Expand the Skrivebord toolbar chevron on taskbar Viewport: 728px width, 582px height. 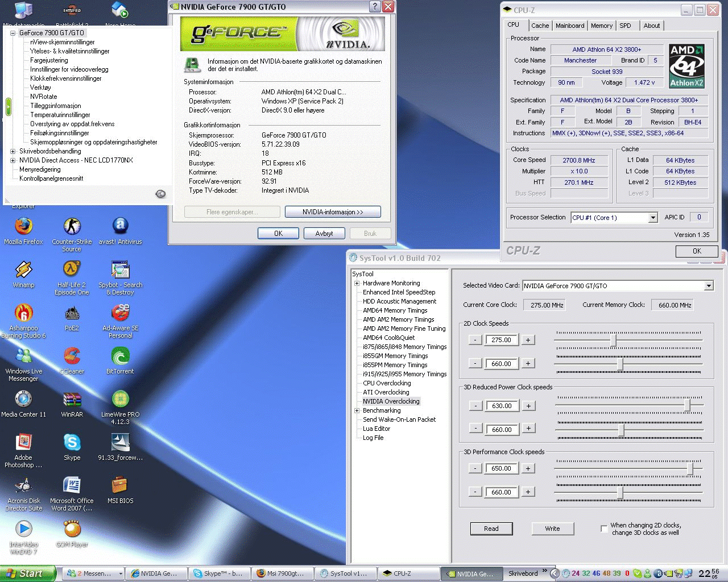544,571
